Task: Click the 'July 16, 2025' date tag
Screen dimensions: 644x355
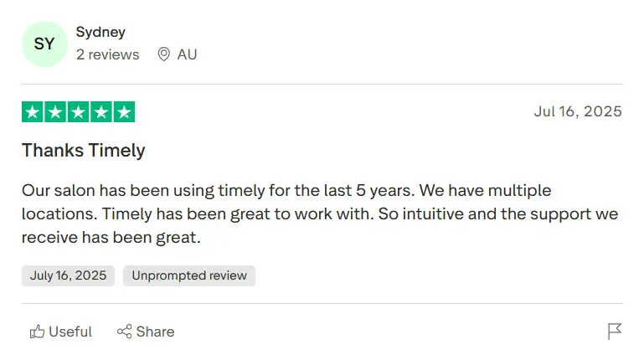Action: tap(69, 275)
